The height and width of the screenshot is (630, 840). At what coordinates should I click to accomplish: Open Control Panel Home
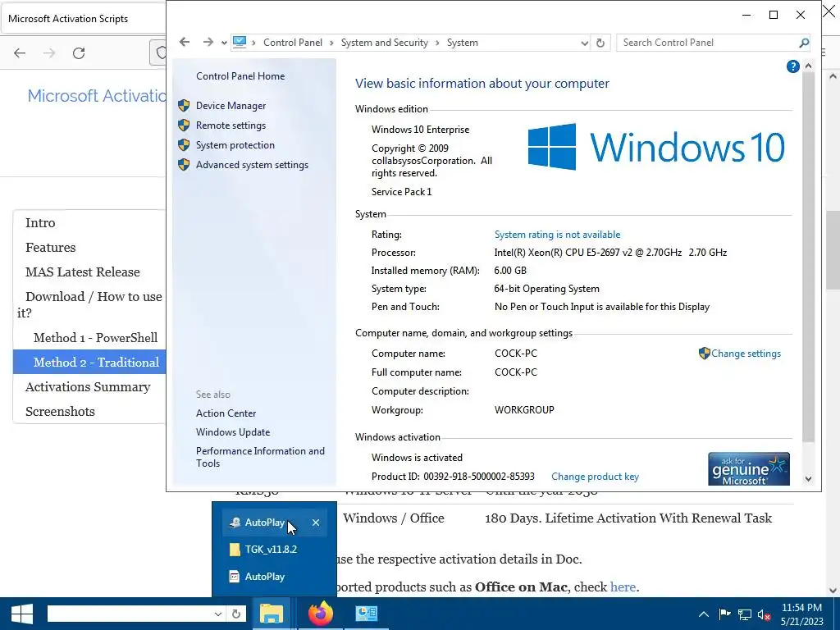[x=240, y=76]
